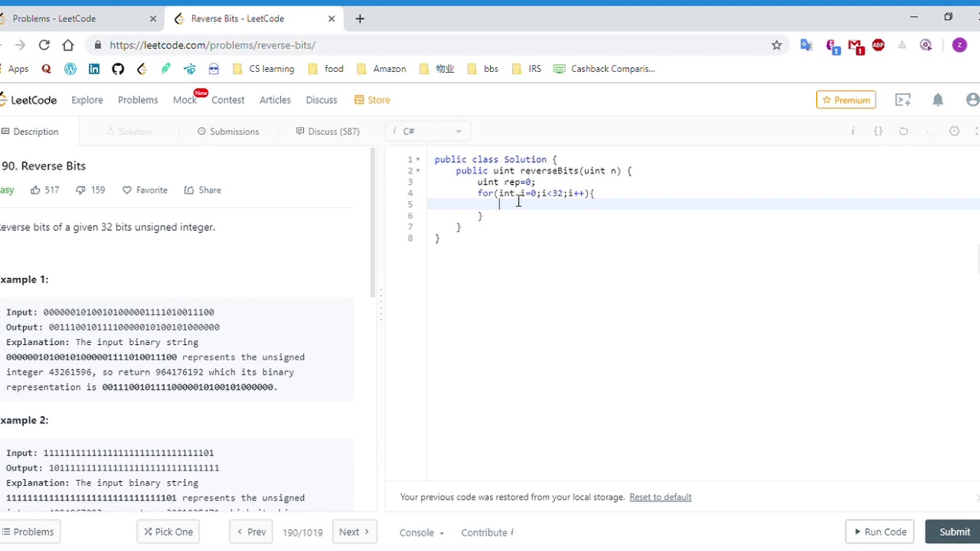Open the Chrome profile avatar

[959, 45]
